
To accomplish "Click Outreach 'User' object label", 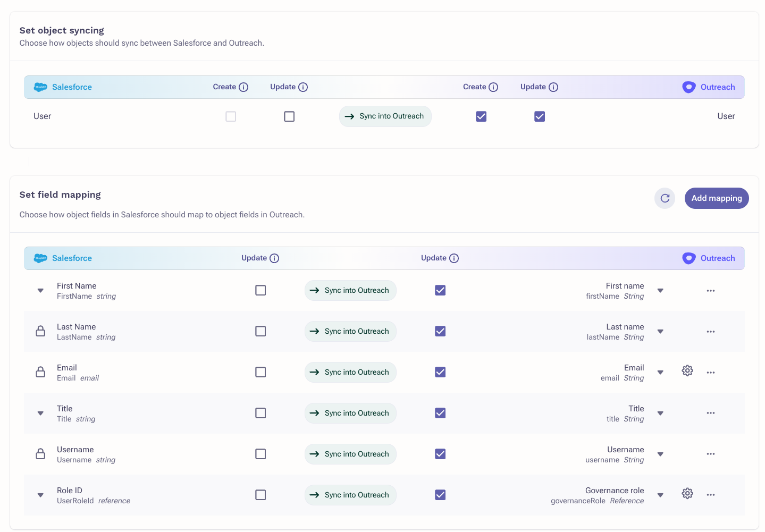I will (726, 116).
